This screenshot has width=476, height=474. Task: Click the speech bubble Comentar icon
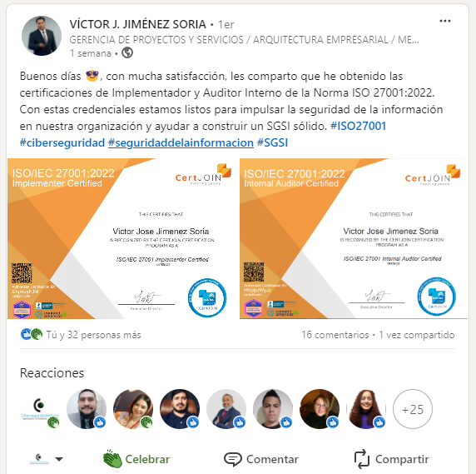pyautogui.click(x=232, y=459)
